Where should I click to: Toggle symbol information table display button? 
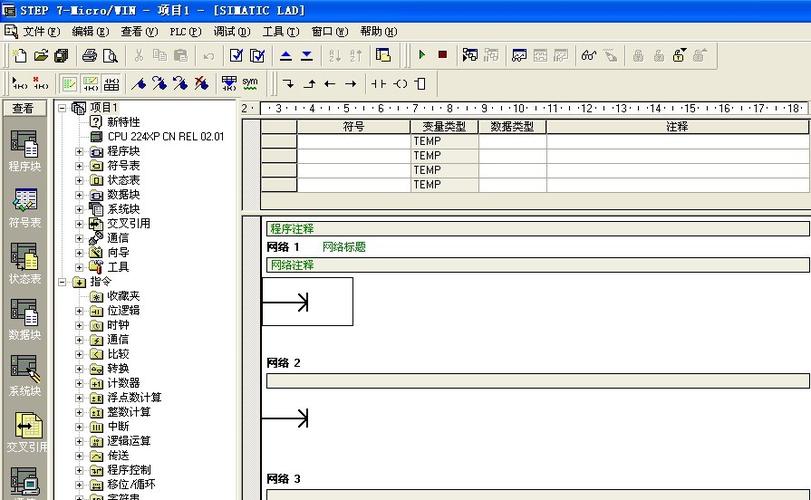[111, 83]
